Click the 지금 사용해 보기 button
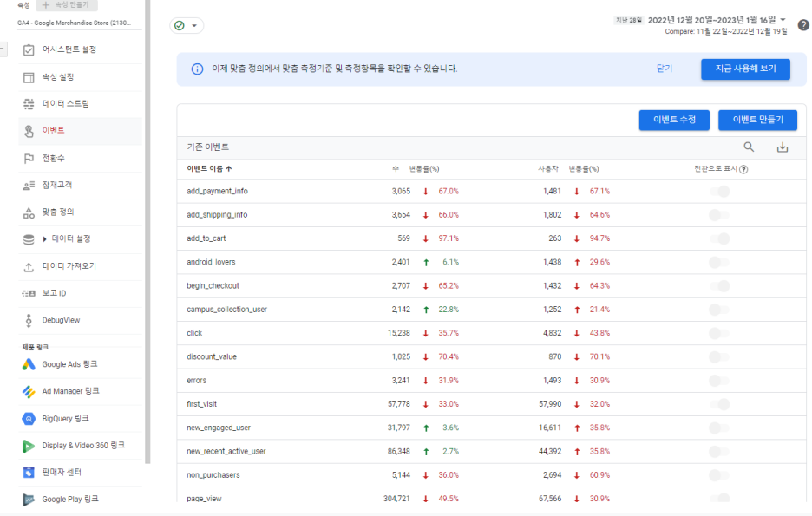Screen dimensions: 812x516 click(x=745, y=69)
